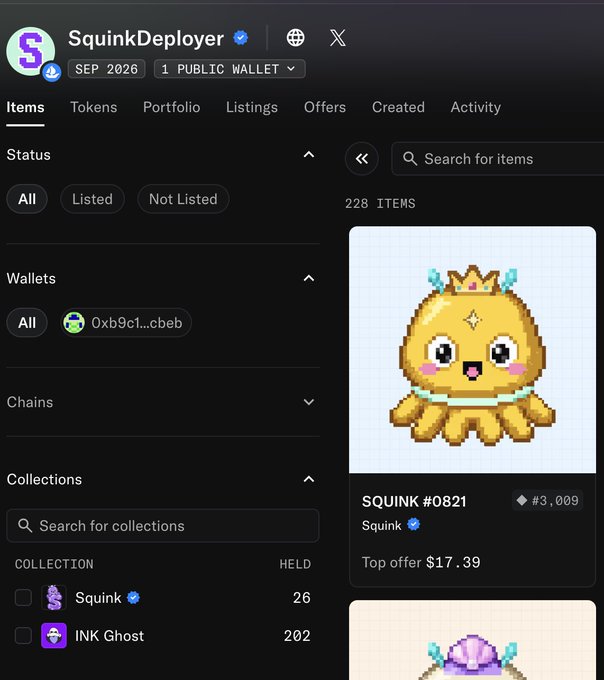The width and height of the screenshot is (604, 680).
Task: Click the HELD column header
Action: [x=295, y=564]
